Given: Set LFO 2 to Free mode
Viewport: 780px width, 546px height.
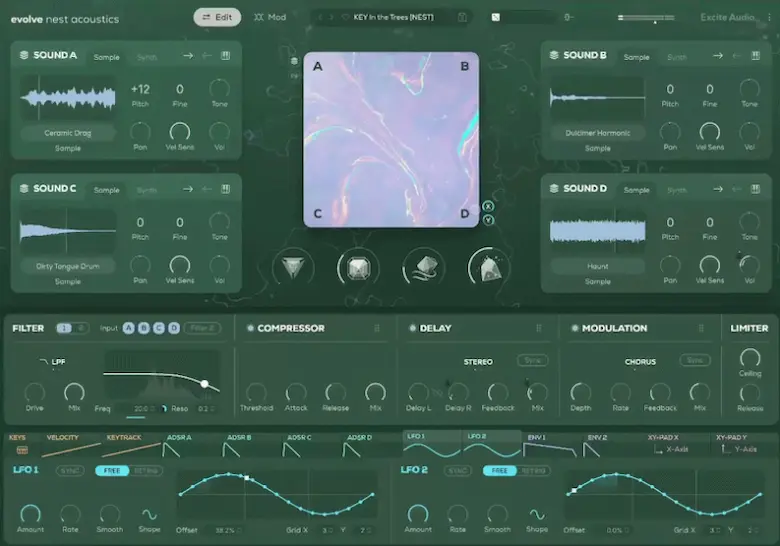Looking at the screenshot, I should tap(499, 470).
